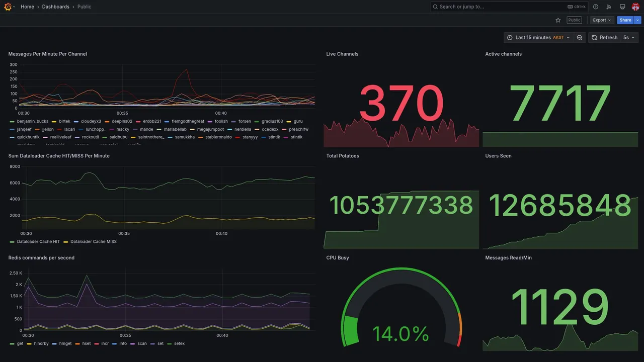The image size is (644, 362).
Task: Open the user profile avatar
Action: tap(635, 7)
